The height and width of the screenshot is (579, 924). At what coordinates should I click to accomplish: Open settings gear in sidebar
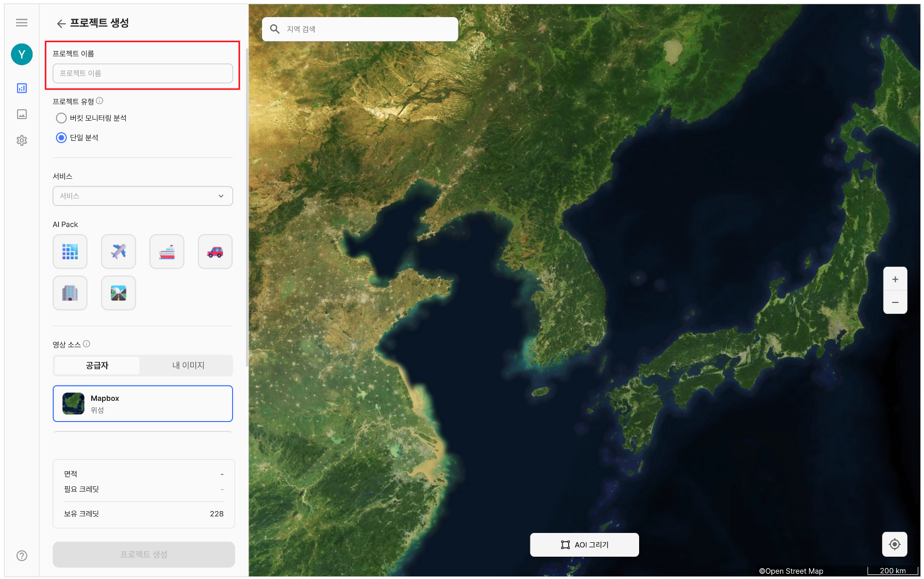click(x=22, y=140)
